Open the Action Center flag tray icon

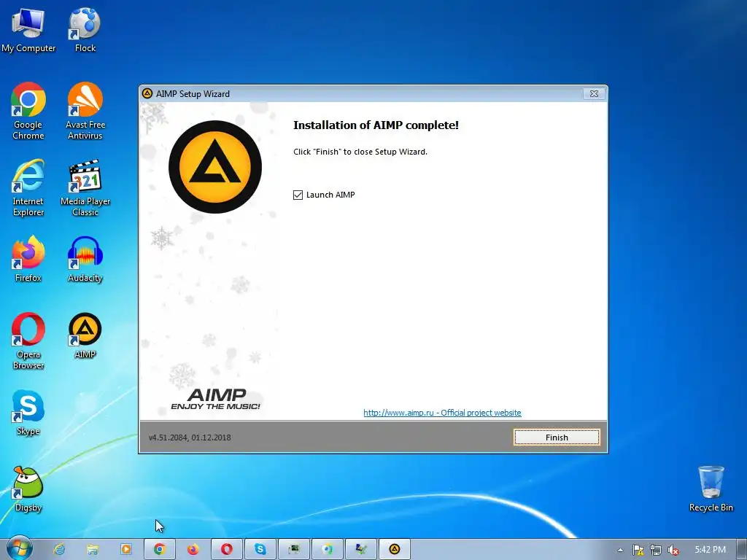click(x=638, y=550)
